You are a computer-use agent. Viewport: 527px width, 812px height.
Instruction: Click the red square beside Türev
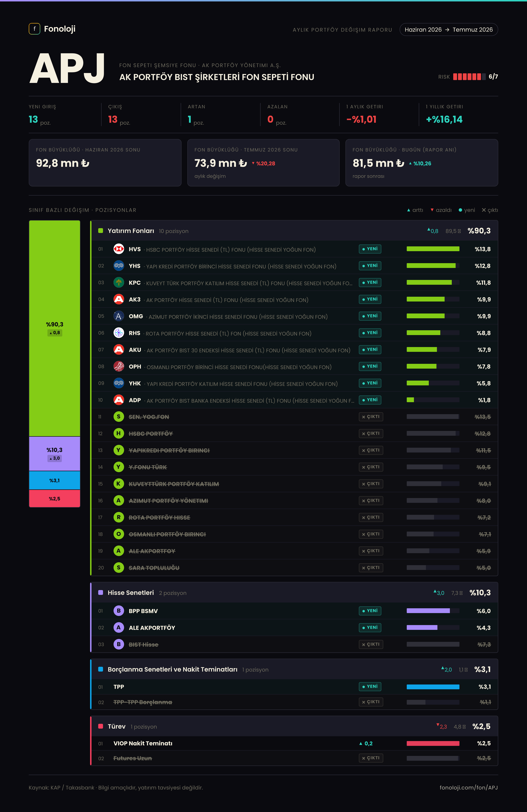[101, 726]
